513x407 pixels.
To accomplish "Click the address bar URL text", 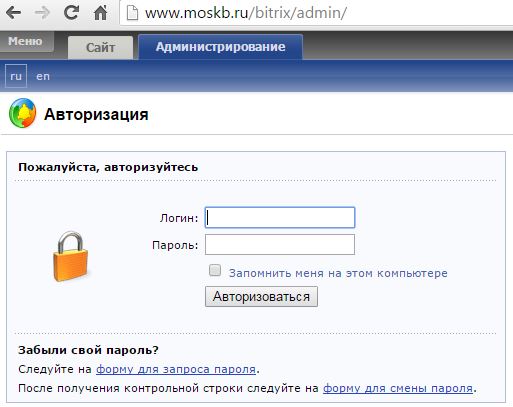I will pyautogui.click(x=246, y=13).
